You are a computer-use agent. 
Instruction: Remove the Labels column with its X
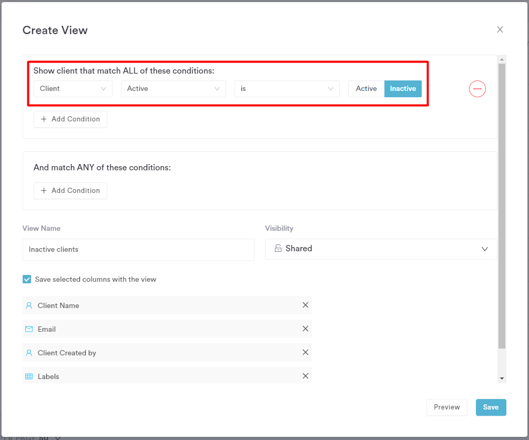pos(305,376)
